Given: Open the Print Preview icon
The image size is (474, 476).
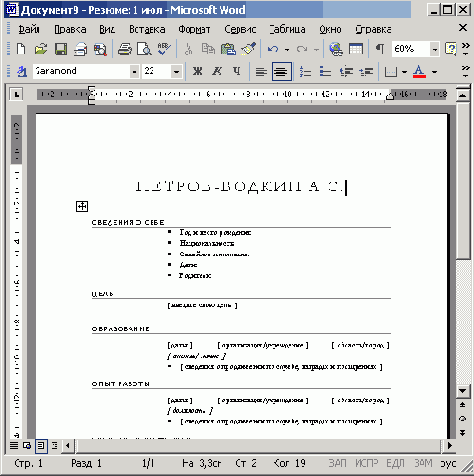Looking at the screenshot, I should coord(144,49).
